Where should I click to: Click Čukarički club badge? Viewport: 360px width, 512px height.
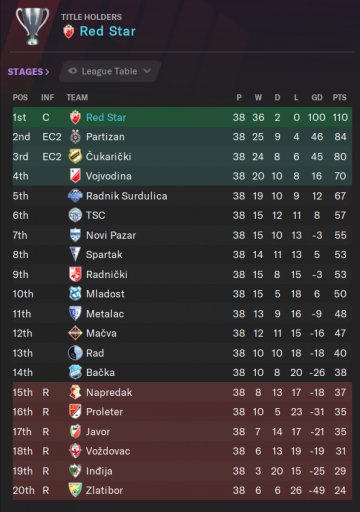(75, 156)
